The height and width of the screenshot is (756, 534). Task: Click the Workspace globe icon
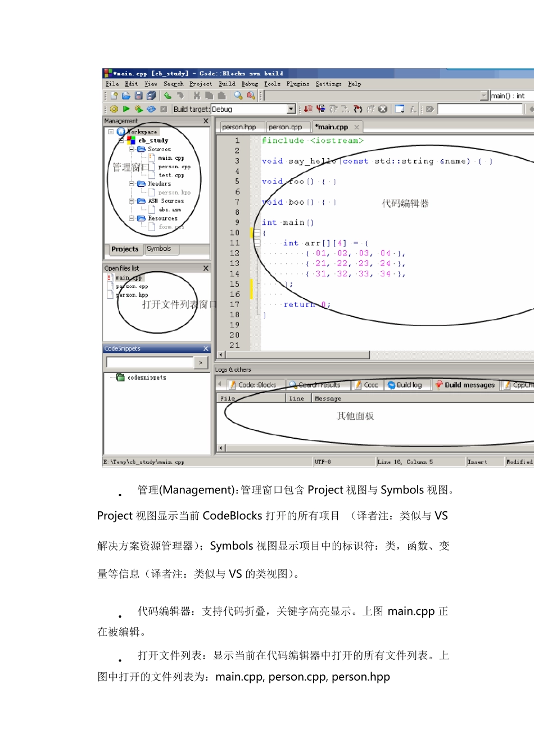(x=121, y=132)
